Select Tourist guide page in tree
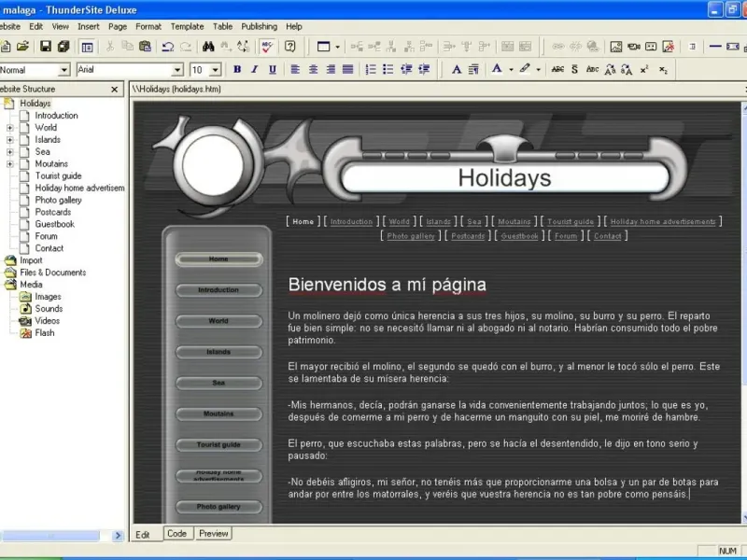Viewport: 747px width, 560px height. click(x=58, y=175)
